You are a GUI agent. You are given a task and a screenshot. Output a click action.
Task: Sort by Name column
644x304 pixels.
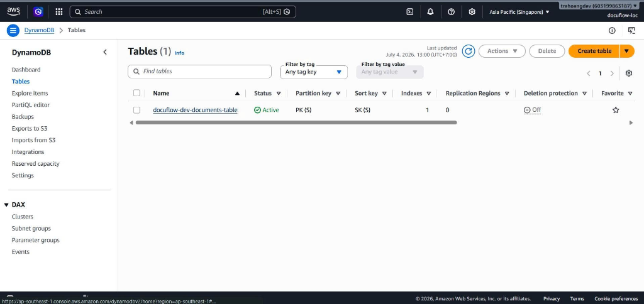pyautogui.click(x=196, y=93)
